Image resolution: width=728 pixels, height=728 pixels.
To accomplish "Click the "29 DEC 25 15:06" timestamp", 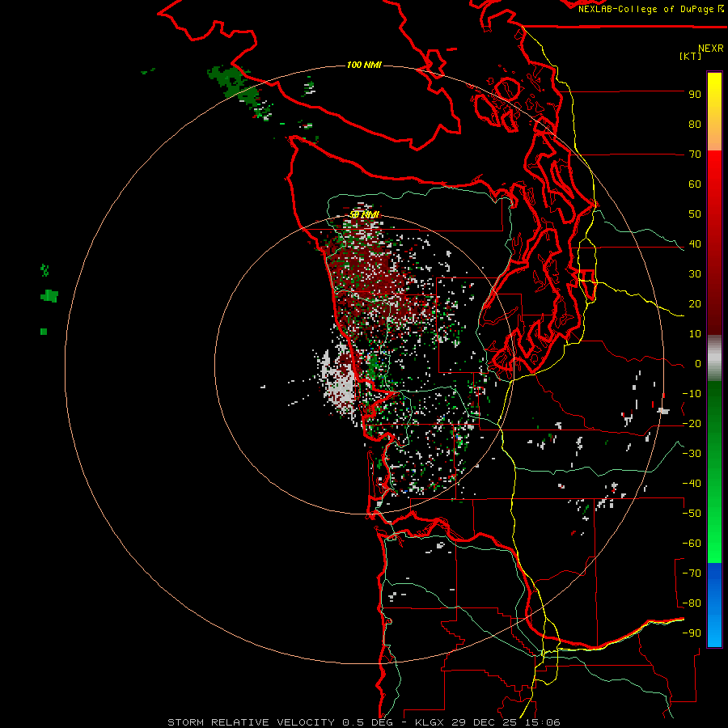I will tap(506, 722).
